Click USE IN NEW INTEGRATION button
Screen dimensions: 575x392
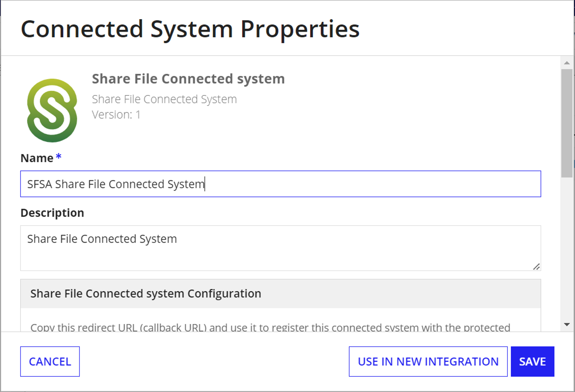point(428,362)
